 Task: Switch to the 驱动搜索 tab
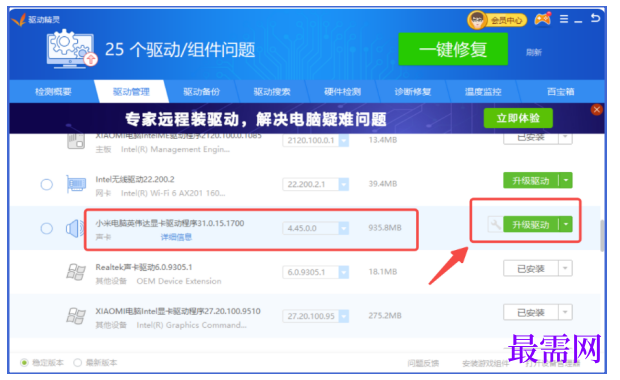[x=272, y=92]
